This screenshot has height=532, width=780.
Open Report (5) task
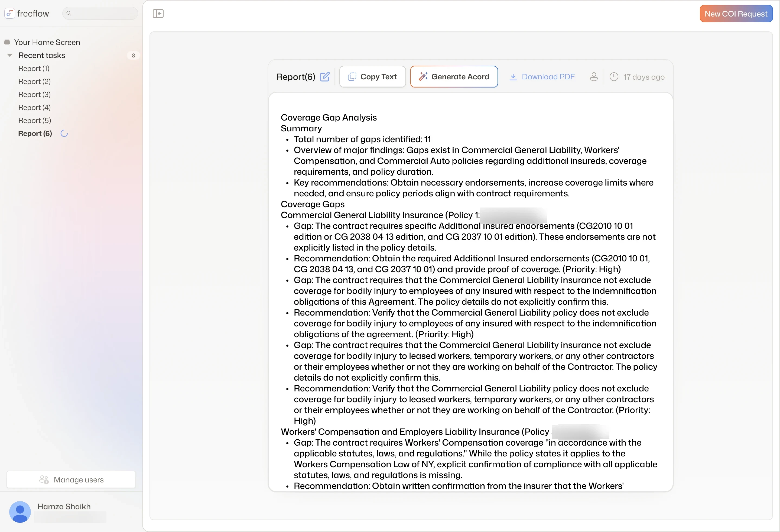(35, 121)
